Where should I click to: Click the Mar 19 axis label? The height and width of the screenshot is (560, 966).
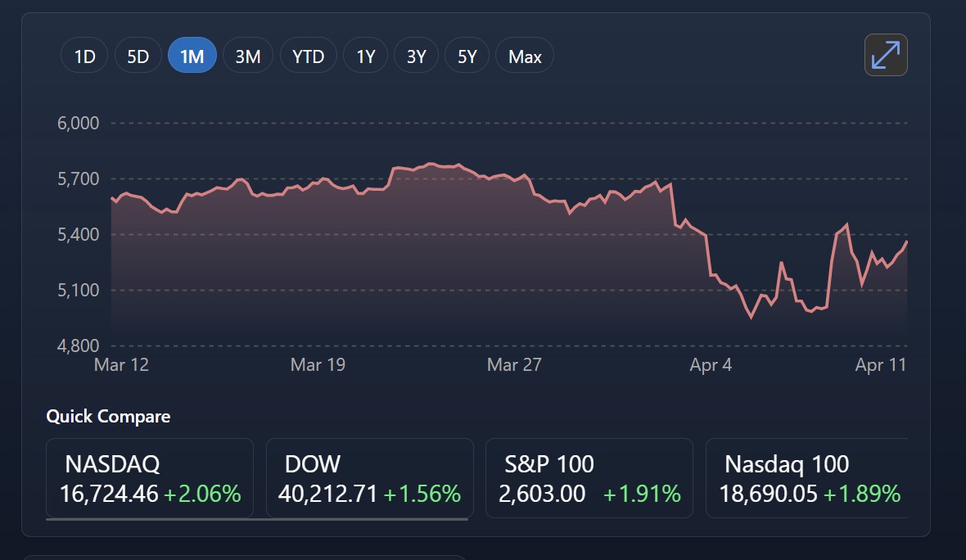point(318,364)
